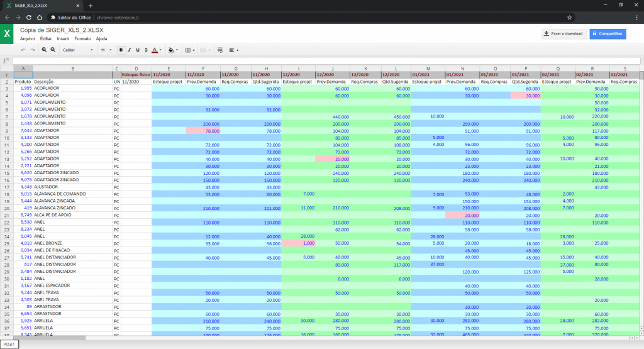The width and height of the screenshot is (644, 349).
Task: Toggle bold formatting
Action: click(121, 50)
